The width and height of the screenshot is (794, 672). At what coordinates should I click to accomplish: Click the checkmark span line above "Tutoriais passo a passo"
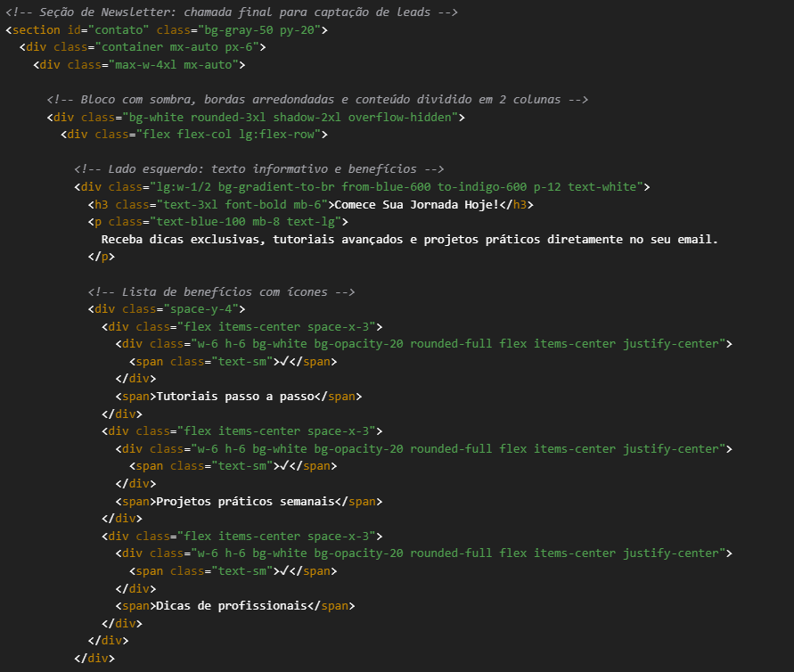233,362
